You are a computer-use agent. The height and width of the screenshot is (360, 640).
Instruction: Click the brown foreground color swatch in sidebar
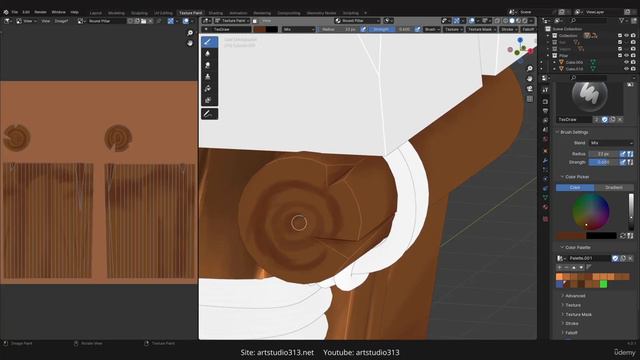[x=571, y=236]
